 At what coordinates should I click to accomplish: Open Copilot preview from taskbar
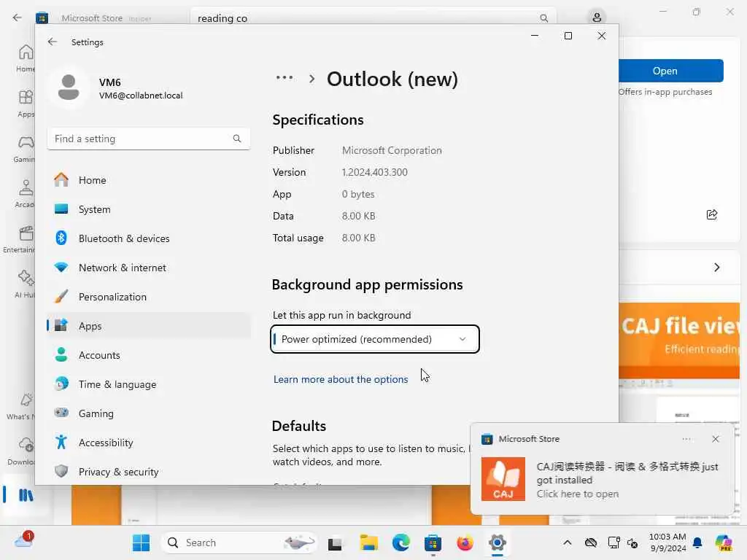(x=723, y=542)
